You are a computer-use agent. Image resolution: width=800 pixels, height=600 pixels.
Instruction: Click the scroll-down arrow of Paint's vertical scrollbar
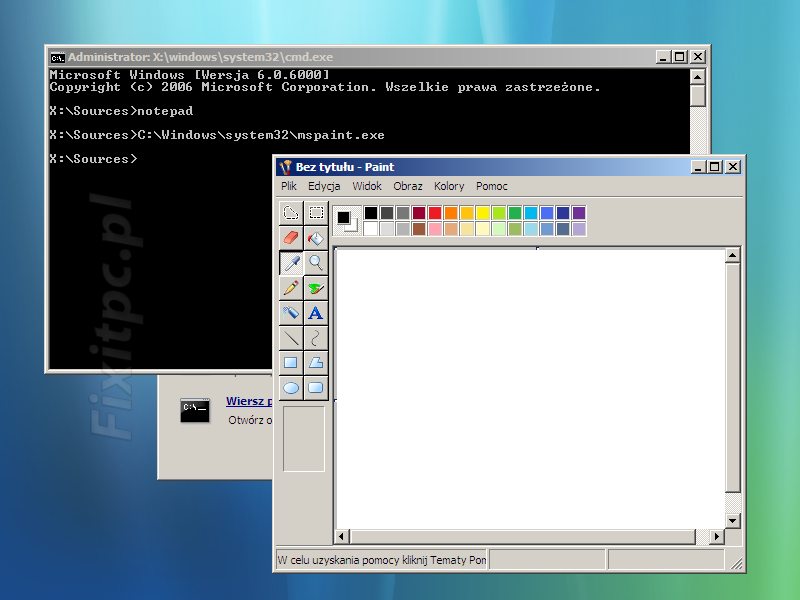click(733, 521)
